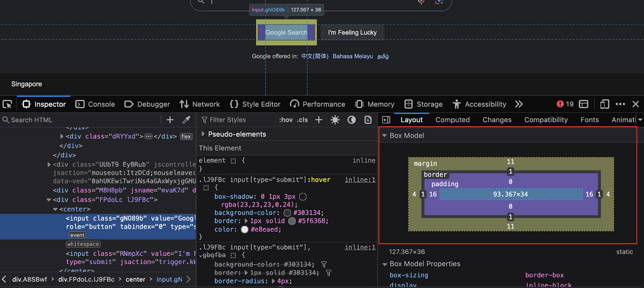Switch to the Network panel
The image size is (644, 288).
pyautogui.click(x=200, y=104)
